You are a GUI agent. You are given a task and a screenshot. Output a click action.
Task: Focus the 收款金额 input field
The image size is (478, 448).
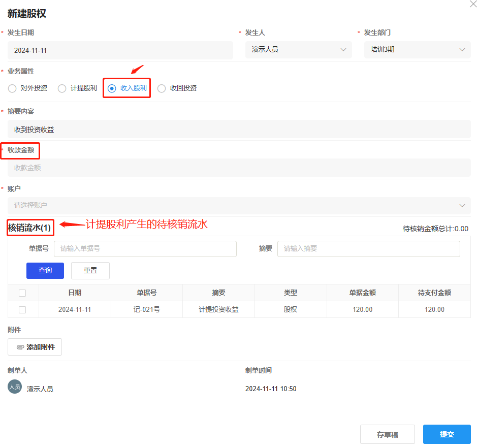pos(239,168)
